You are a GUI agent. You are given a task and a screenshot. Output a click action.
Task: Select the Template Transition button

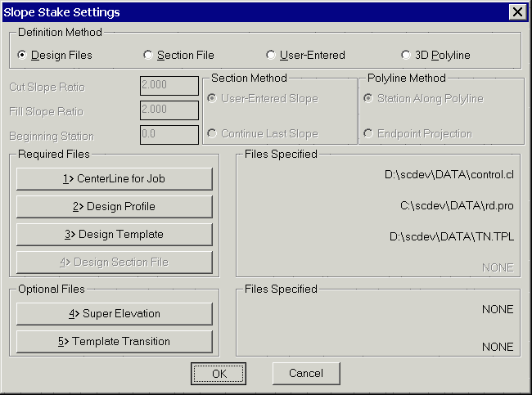115,341
